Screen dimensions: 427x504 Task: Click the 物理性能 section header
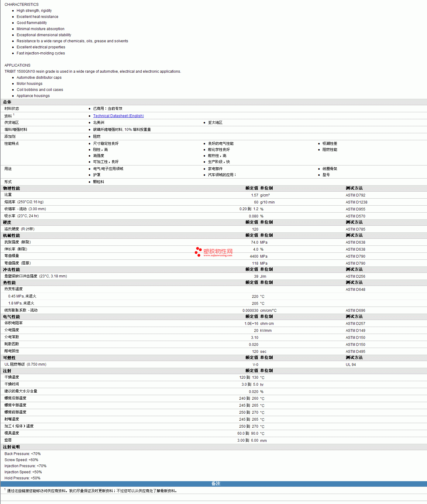pyautogui.click(x=11, y=189)
